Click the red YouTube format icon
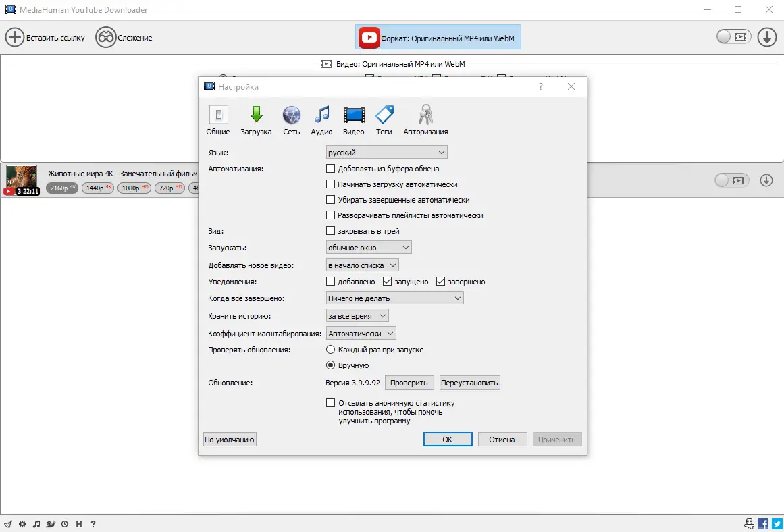The height and width of the screenshot is (532, 784). [x=369, y=38]
